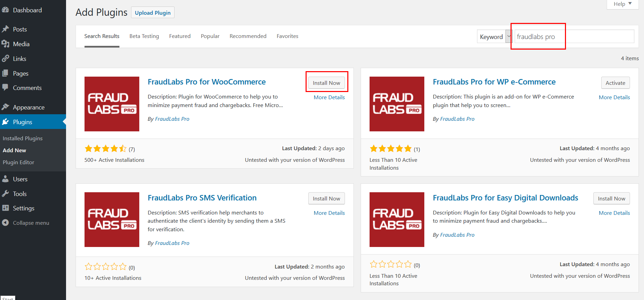Open More Details for WooCommerce plugin
644x300 pixels.
pyautogui.click(x=329, y=97)
